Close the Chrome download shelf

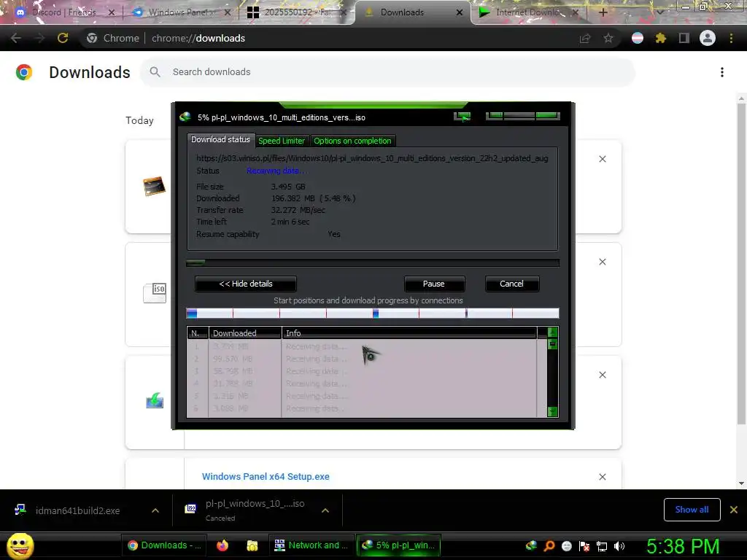click(x=734, y=510)
